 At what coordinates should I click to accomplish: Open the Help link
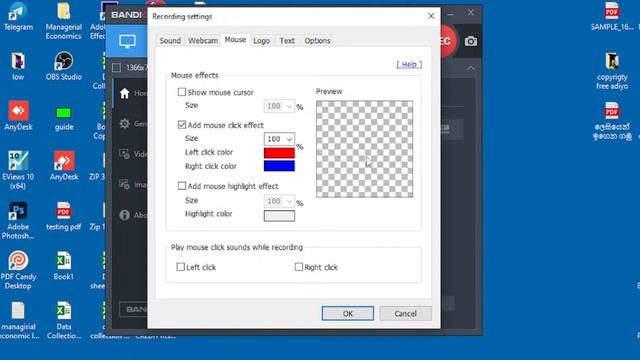[x=409, y=64]
